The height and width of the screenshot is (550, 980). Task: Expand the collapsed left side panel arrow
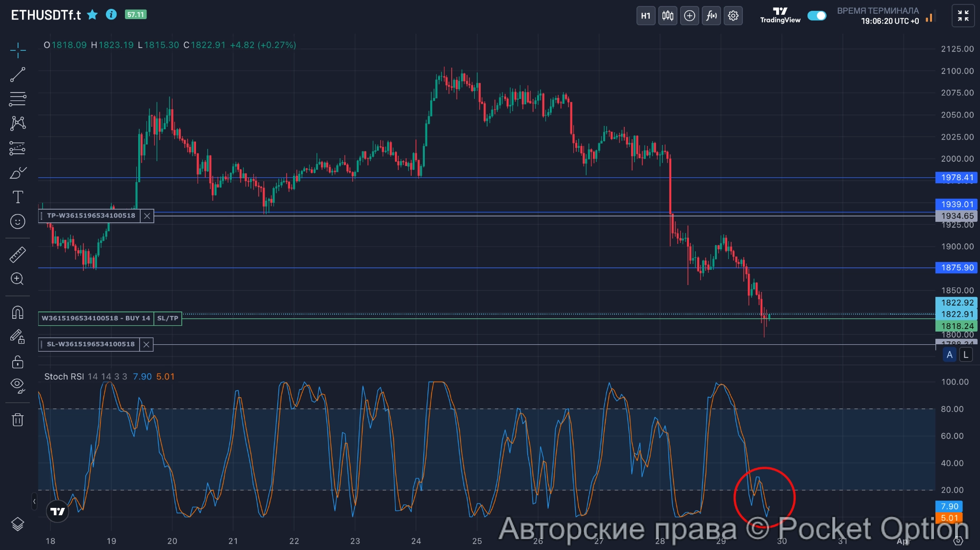[34, 502]
